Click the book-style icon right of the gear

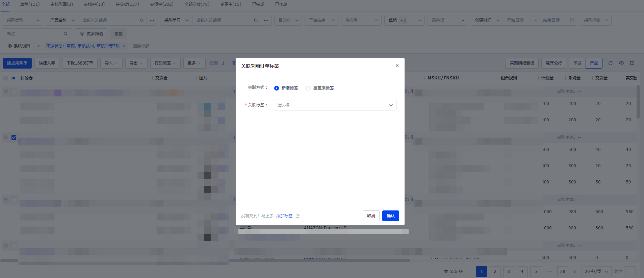[632, 63]
